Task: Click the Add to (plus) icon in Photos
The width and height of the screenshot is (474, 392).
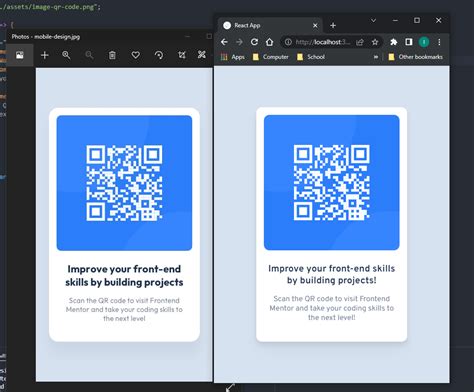Action: [x=45, y=55]
